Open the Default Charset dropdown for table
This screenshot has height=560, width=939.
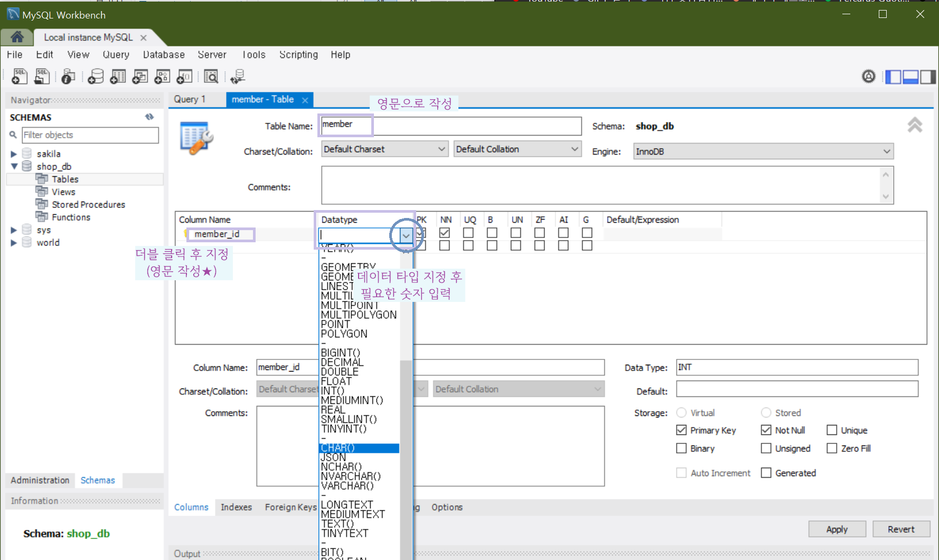(x=384, y=149)
